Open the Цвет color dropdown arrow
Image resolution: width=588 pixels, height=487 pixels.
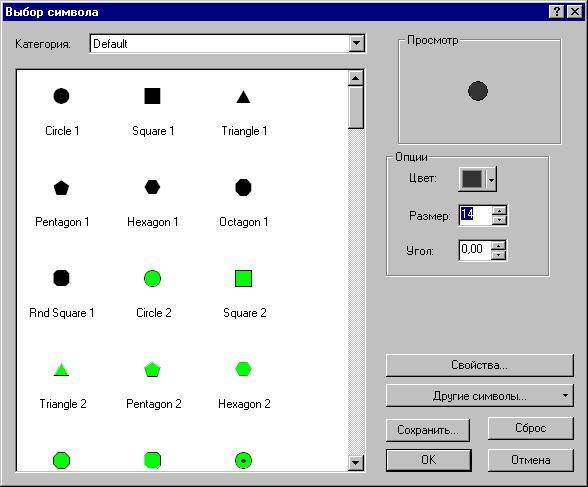pos(492,180)
